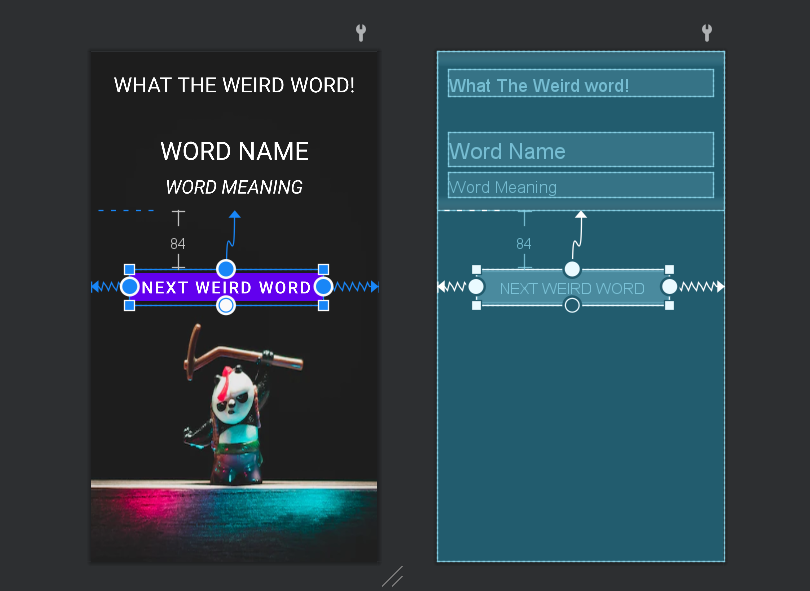Toggle the top anchor circle in the blueprint view

pos(572,268)
